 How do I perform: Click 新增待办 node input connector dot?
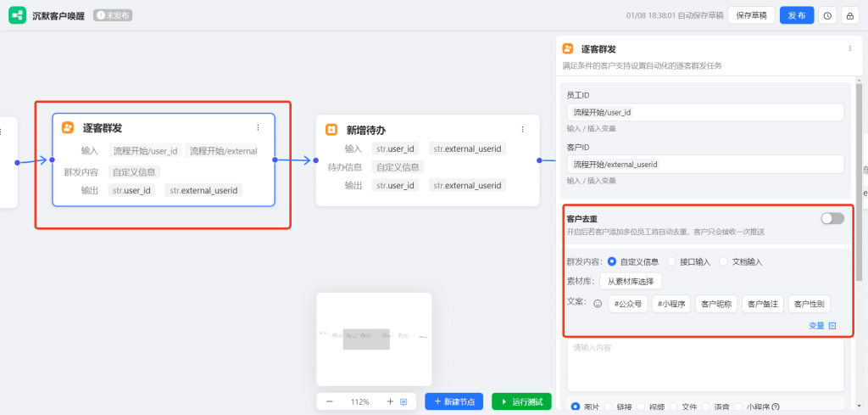tap(315, 160)
